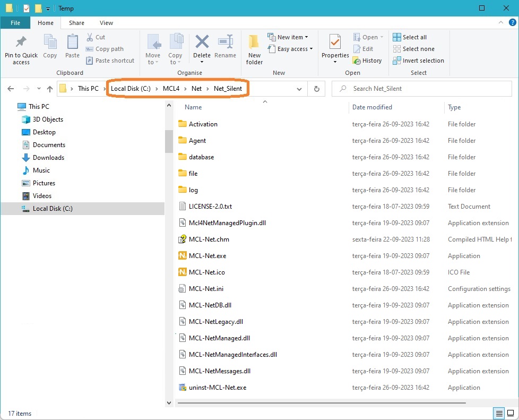The height and width of the screenshot is (420, 519).
Task: Click Paste shortcut in Clipboard group
Action: click(110, 61)
